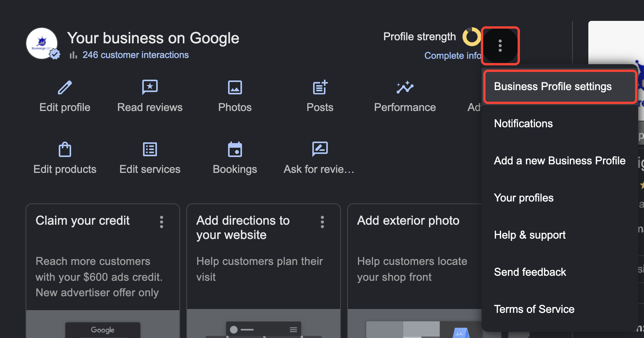Viewport: 644px width, 338px height.
Task: Click the Performance label
Action: pos(405,108)
